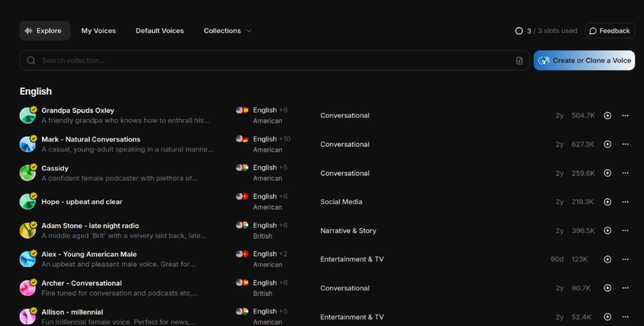Click the upload file icon in search bar
The height and width of the screenshot is (326, 644).
pos(519,61)
